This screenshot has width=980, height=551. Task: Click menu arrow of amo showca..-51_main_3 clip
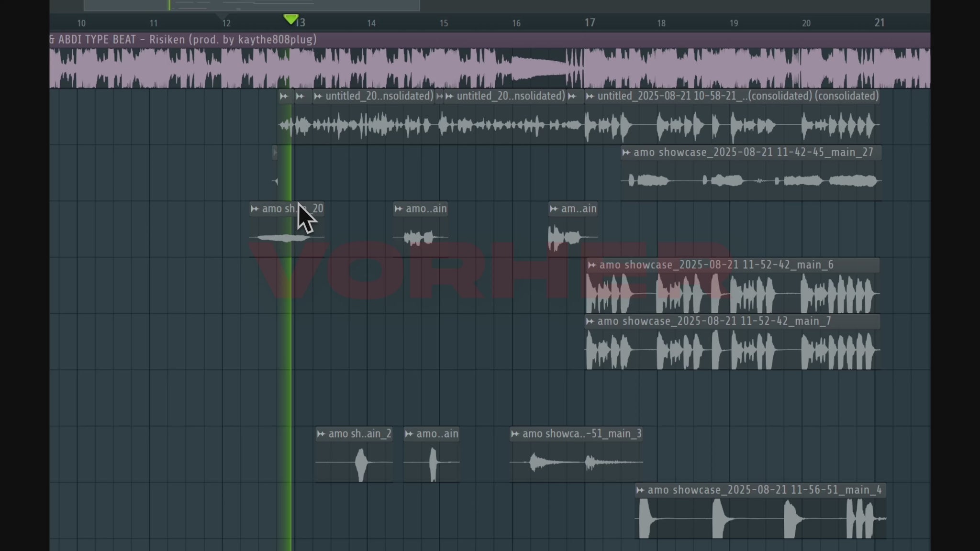click(x=515, y=434)
